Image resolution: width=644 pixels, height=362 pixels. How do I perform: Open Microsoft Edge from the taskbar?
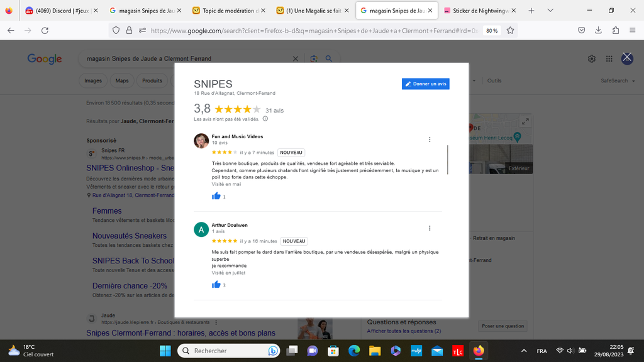354,351
